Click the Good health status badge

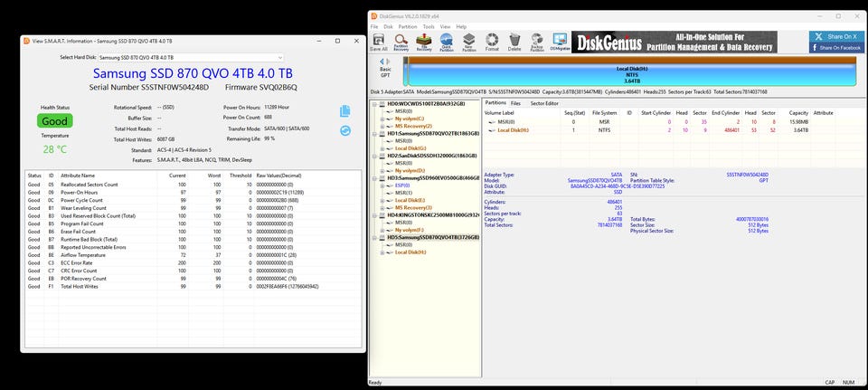pos(55,120)
